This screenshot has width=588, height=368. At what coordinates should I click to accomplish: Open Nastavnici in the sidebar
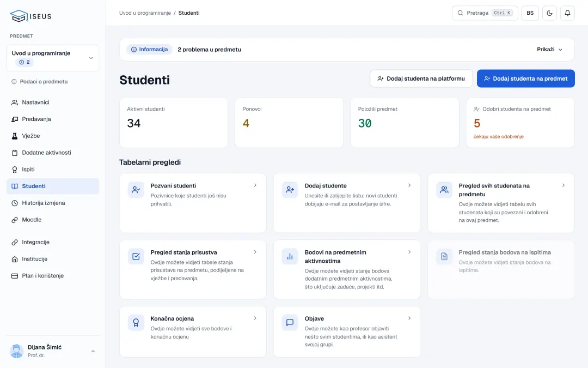(53, 102)
